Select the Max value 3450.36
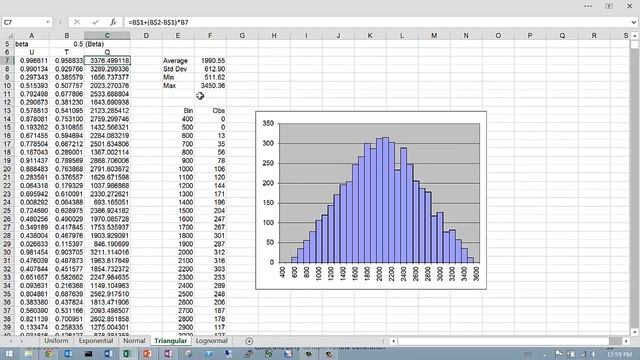This screenshot has height=360, width=640. point(210,86)
